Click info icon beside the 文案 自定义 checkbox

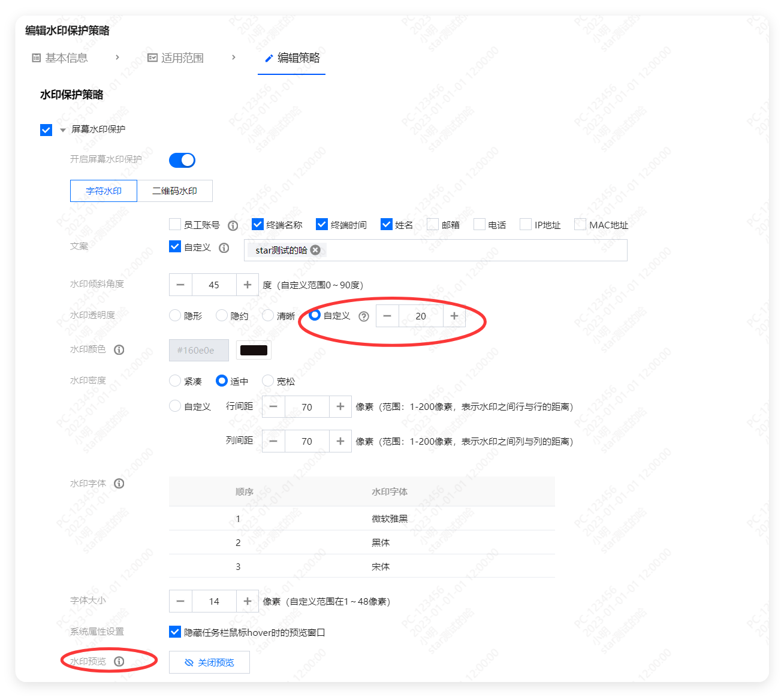click(224, 248)
